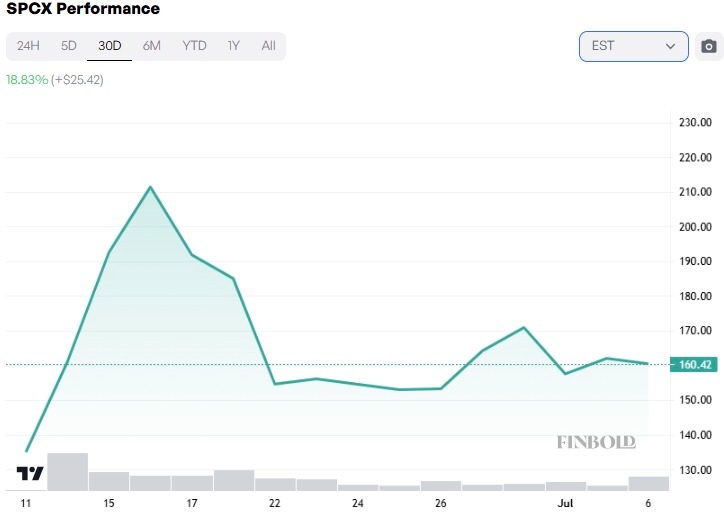Click date label 11 on time axis
The image size is (724, 517).
point(26,503)
